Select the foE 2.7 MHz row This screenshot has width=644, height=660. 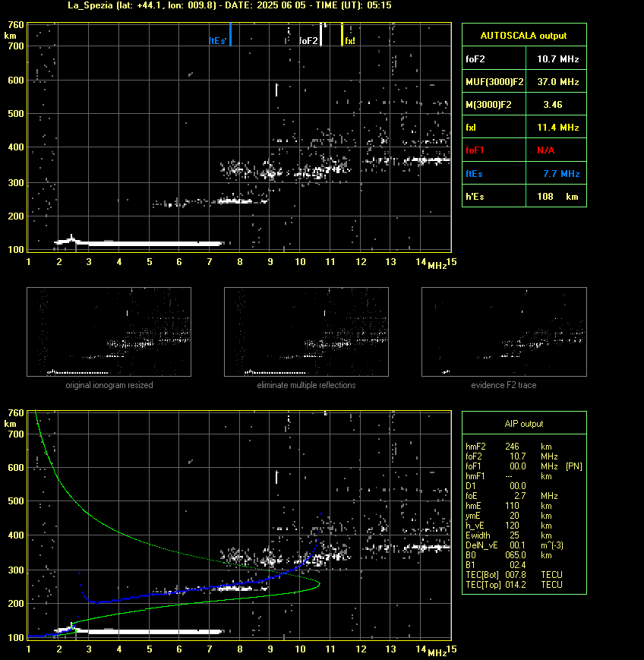[511, 496]
